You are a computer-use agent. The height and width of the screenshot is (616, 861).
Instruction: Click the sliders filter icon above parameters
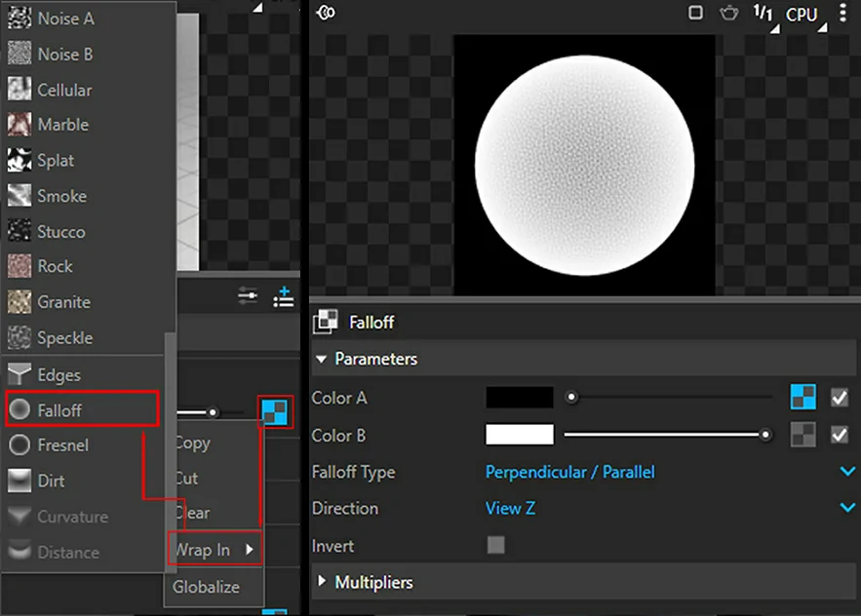pos(247,296)
